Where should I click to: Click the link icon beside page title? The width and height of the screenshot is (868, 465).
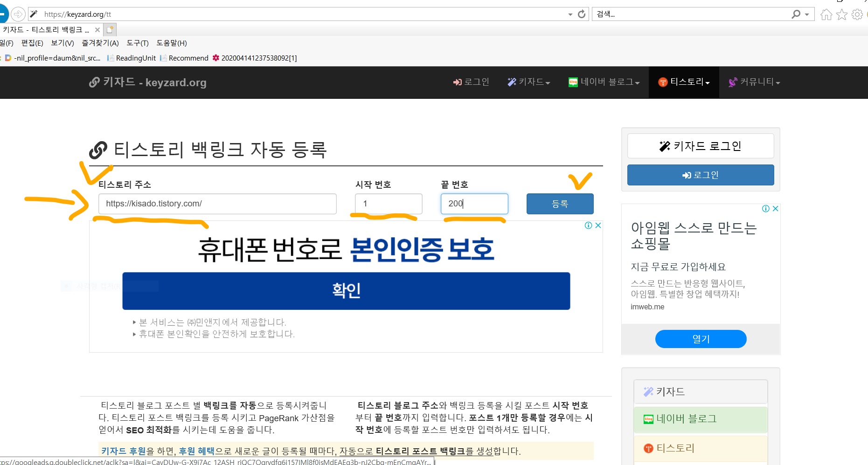[x=98, y=150]
